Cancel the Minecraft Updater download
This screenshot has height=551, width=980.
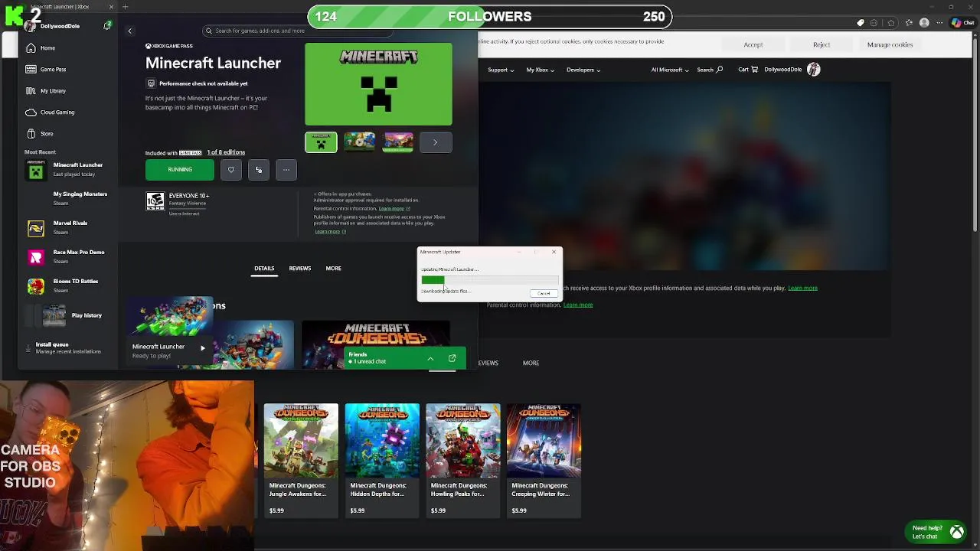tap(544, 294)
